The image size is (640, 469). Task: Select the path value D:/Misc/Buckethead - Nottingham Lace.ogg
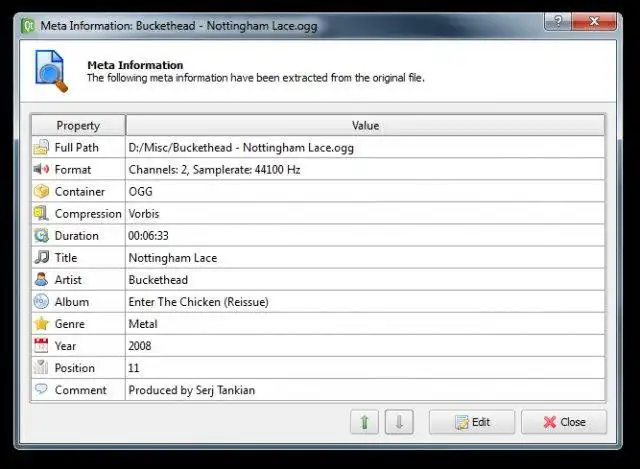[365, 147]
